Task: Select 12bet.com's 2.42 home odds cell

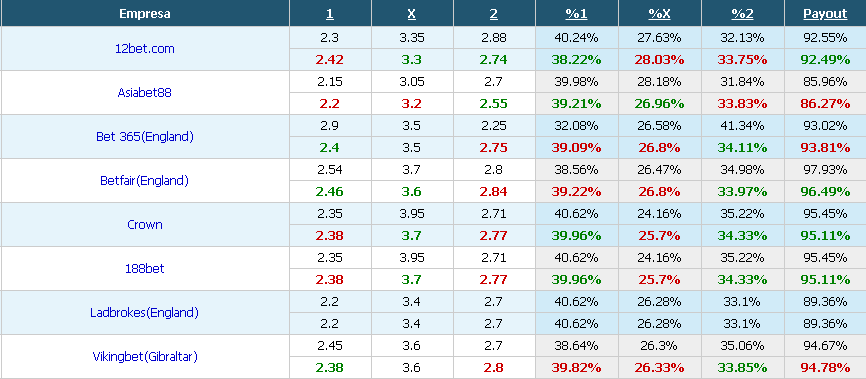Action: point(330,60)
